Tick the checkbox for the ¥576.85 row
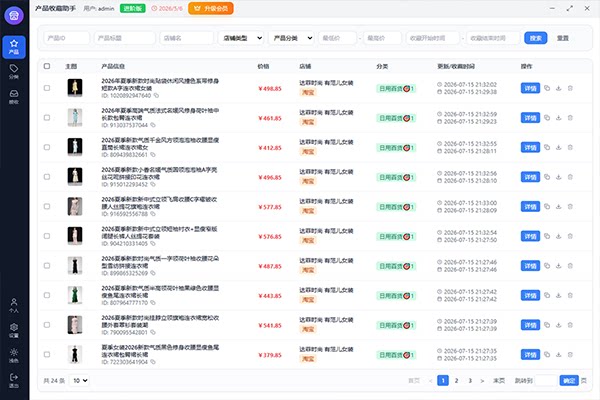Image resolution: width=600 pixels, height=400 pixels. (47, 236)
